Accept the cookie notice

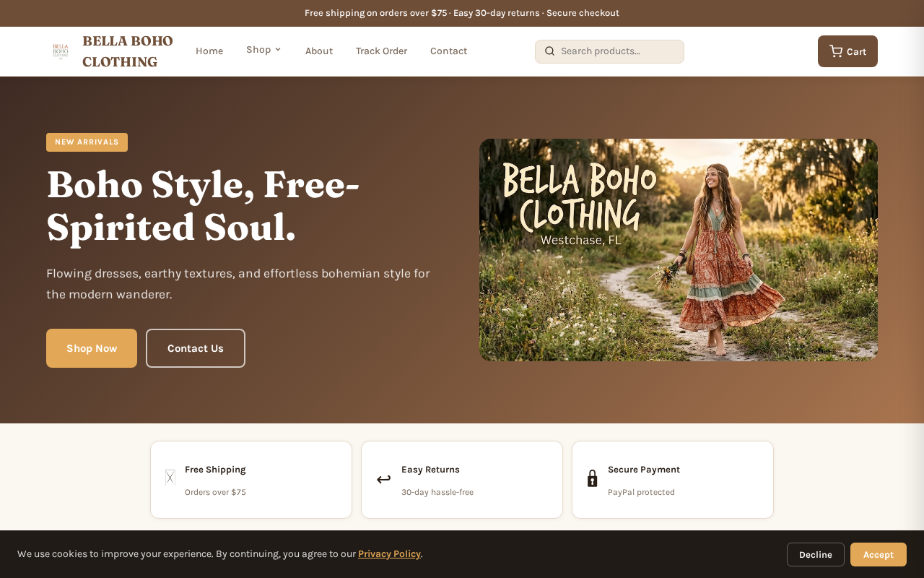click(879, 554)
